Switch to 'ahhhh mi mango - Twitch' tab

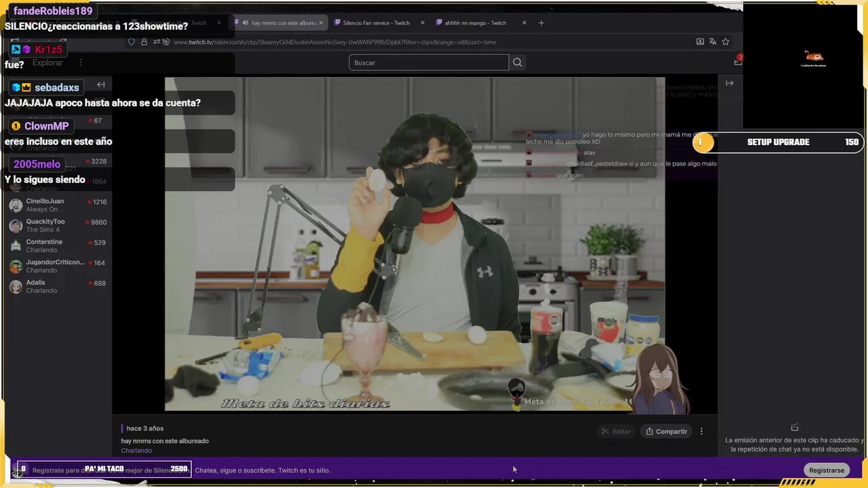tap(475, 23)
